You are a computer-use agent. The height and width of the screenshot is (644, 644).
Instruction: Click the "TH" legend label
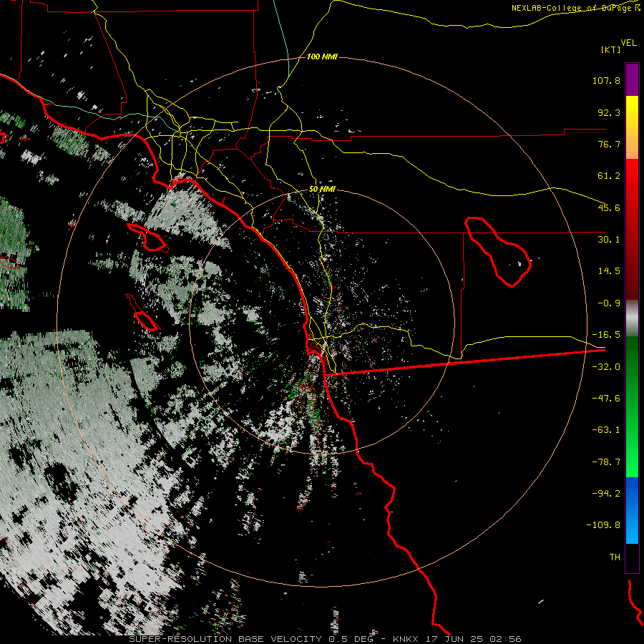click(x=615, y=557)
